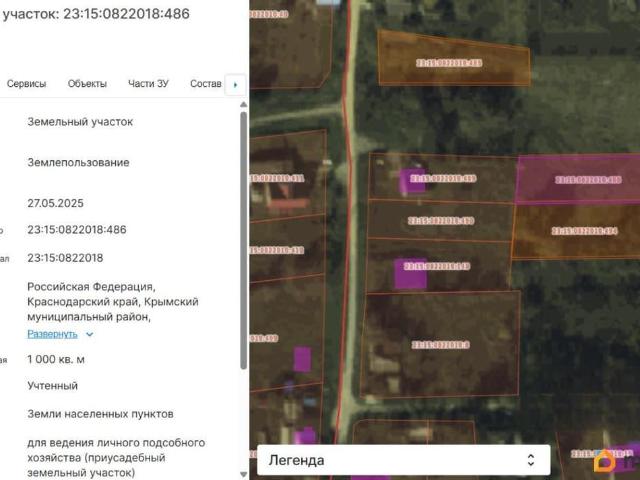
Task: Click the scrollbar down arrow in info panel
Action: [244, 475]
